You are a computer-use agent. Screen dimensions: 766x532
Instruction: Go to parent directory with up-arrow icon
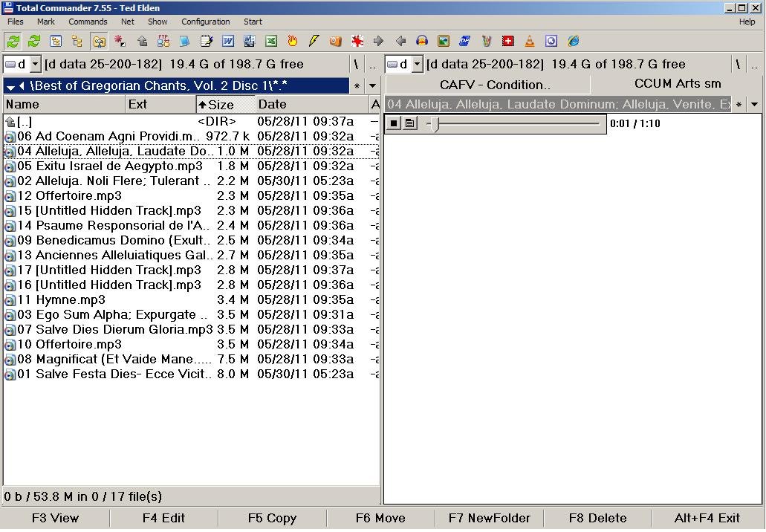(142, 41)
